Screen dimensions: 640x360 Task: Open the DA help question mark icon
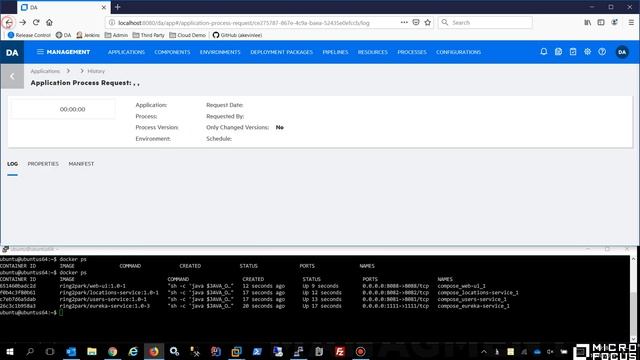602,52
